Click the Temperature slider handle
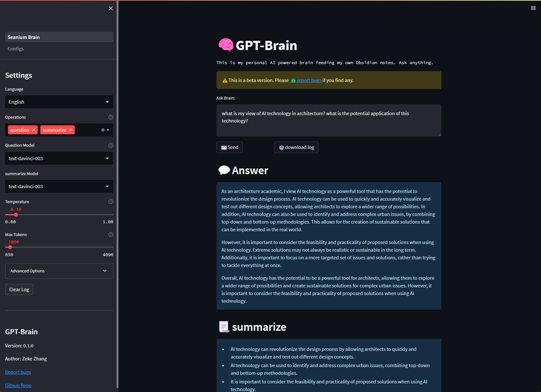 coord(16,215)
